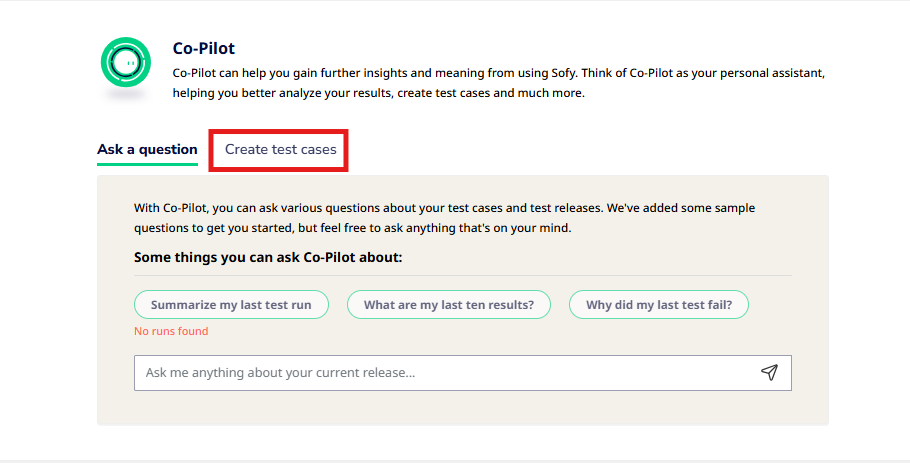The width and height of the screenshot is (910, 463).
Task: Switch to the Create test cases tab
Action: click(280, 150)
